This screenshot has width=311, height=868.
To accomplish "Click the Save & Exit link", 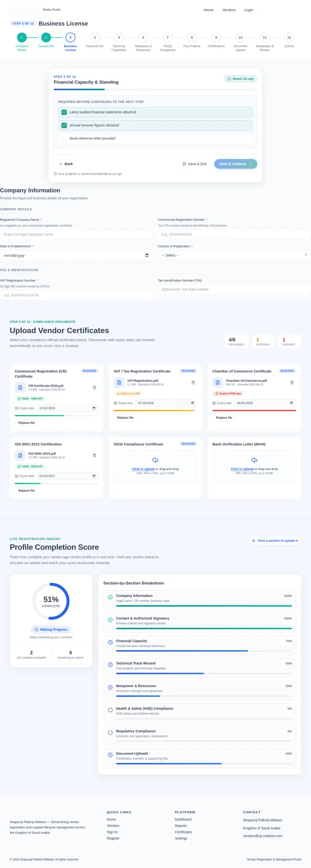I will (x=194, y=164).
